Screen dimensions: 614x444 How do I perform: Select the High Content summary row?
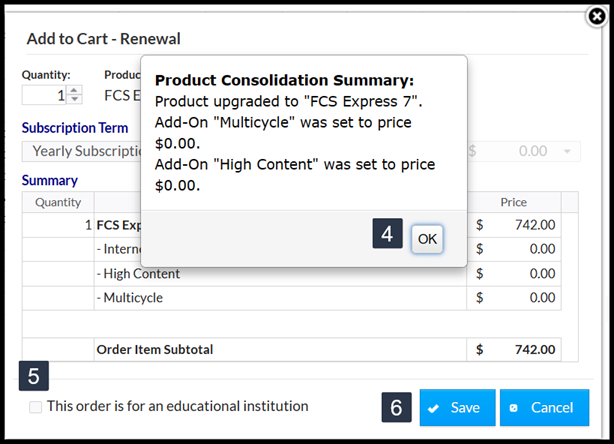click(138, 273)
